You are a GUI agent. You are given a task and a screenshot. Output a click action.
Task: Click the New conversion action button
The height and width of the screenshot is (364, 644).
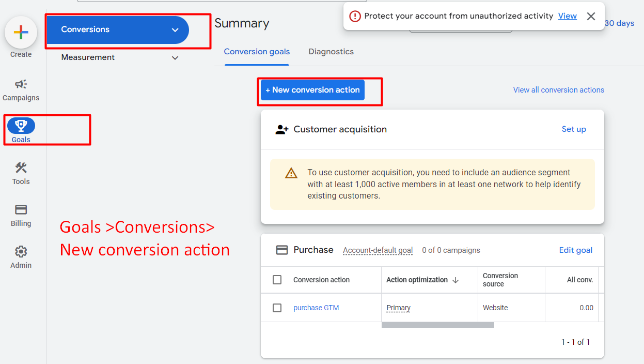312,90
